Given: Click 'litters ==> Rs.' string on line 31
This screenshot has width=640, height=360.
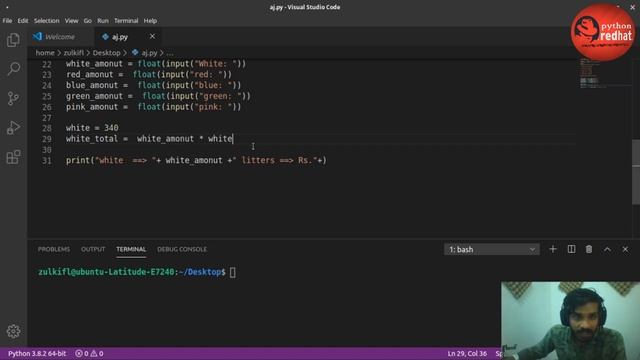Looking at the screenshot, I should coord(275,160).
